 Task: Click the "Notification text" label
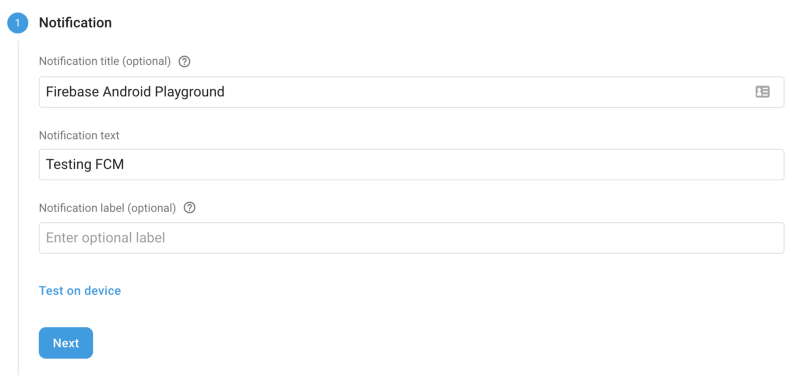click(x=79, y=135)
